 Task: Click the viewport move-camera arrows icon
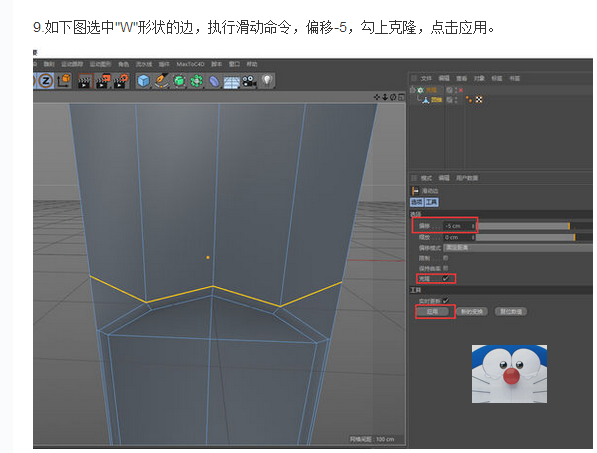coord(377,97)
